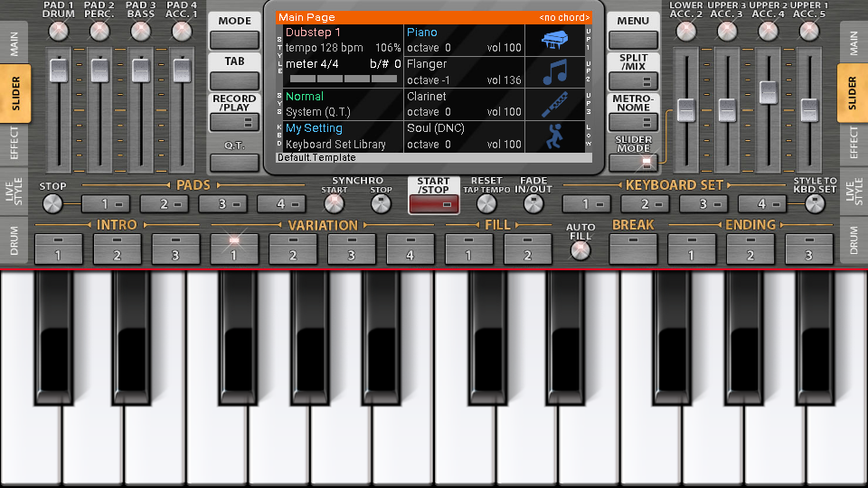Toggle the SYNCHRO STOP knob
Image resolution: width=868 pixels, height=488 pixels.
point(381,204)
